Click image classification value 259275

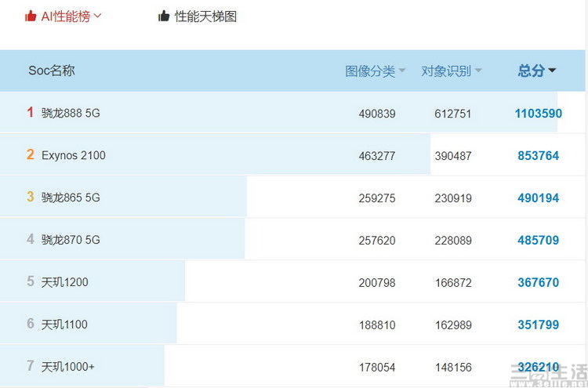click(377, 198)
